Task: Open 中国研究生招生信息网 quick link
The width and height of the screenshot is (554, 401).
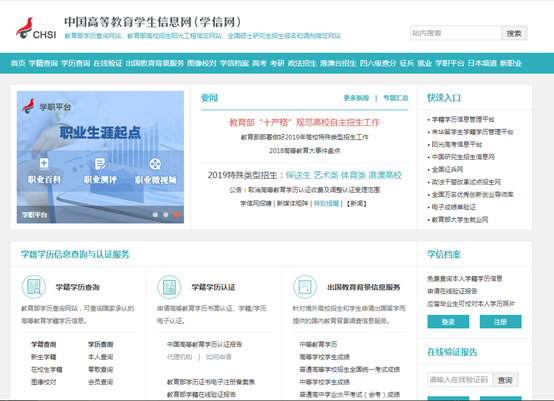Action: point(463,157)
